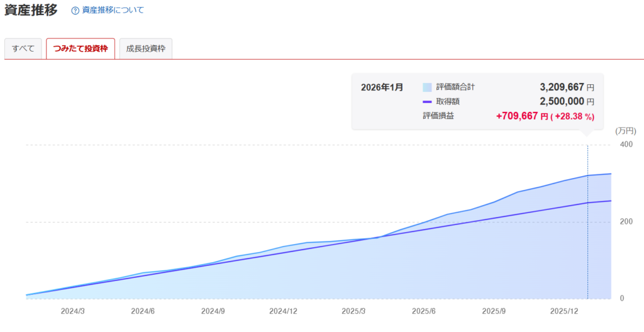Click the 2025/6 x-axis label
Image resolution: width=644 pixels, height=332 pixels.
(424, 311)
